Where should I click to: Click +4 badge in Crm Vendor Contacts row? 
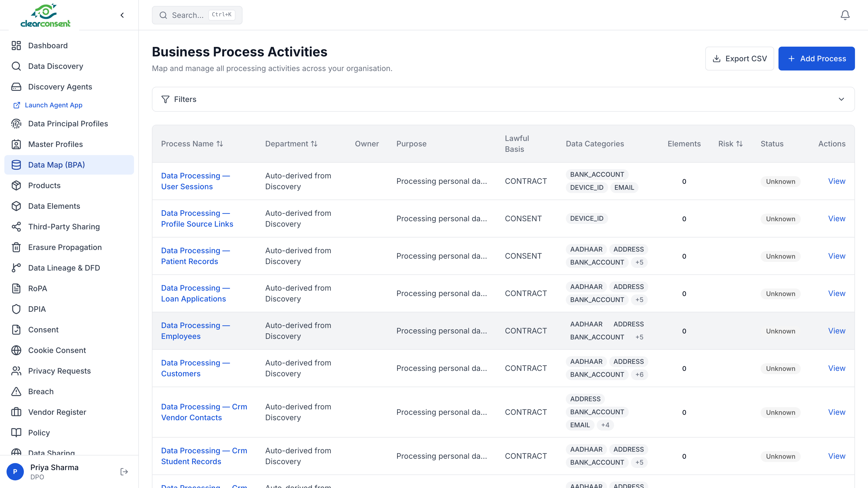pos(605,425)
